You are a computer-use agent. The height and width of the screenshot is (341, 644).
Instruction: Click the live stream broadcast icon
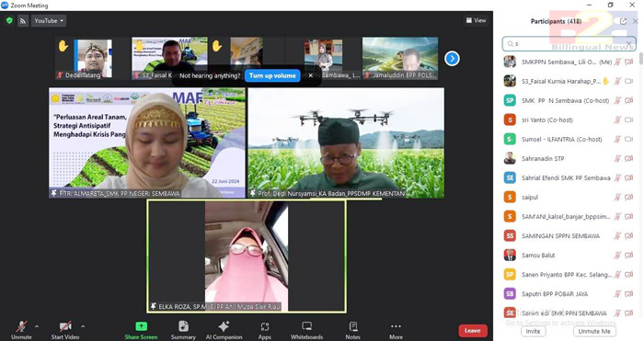coord(23,21)
